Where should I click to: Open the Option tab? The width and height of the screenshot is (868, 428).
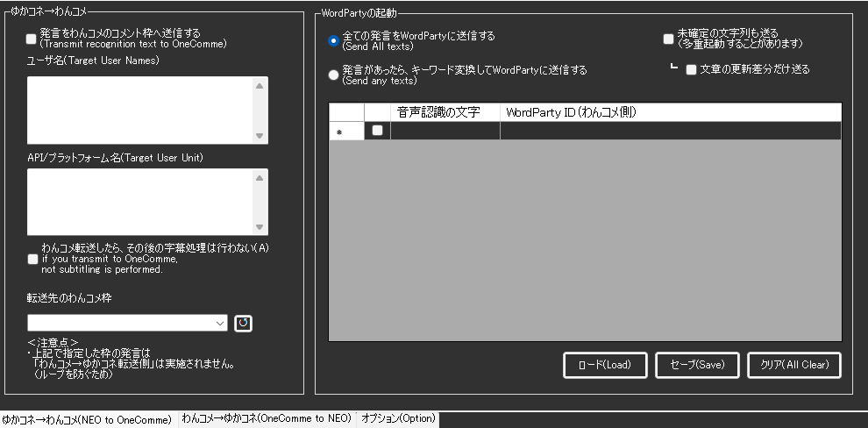(x=398, y=418)
